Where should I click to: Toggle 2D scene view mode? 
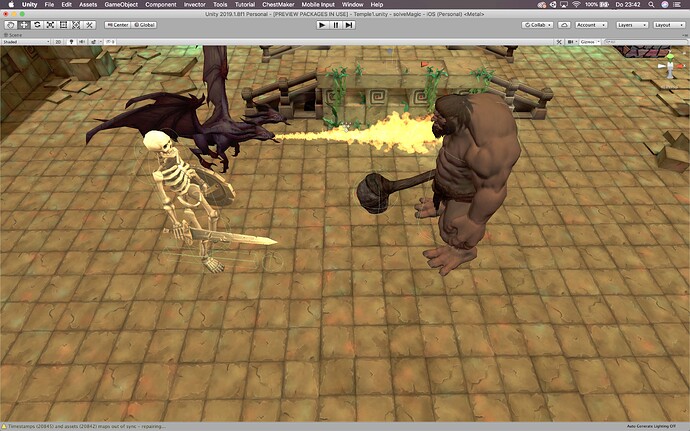coord(58,42)
